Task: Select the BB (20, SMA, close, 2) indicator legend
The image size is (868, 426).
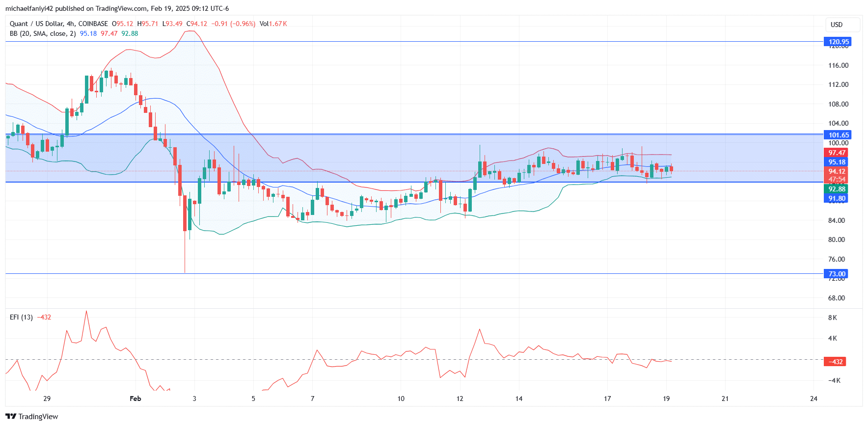Action: pyautogui.click(x=43, y=33)
